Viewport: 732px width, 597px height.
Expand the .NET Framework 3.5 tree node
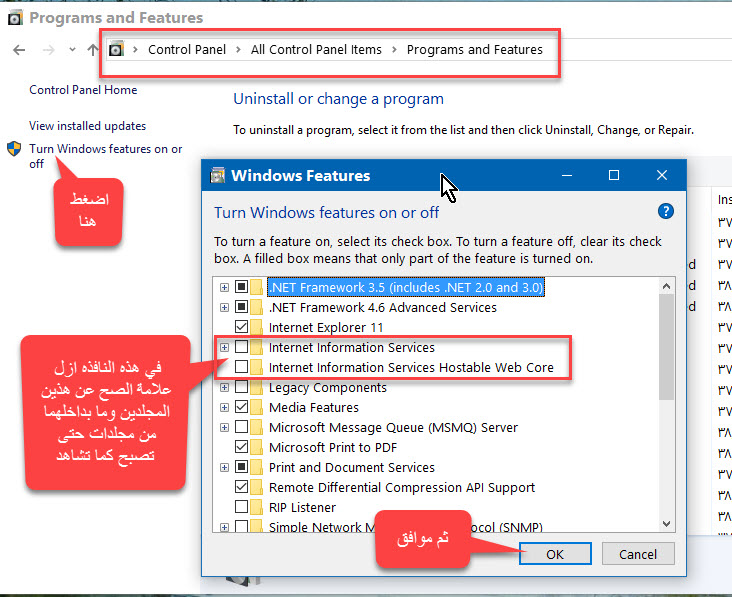tap(224, 287)
